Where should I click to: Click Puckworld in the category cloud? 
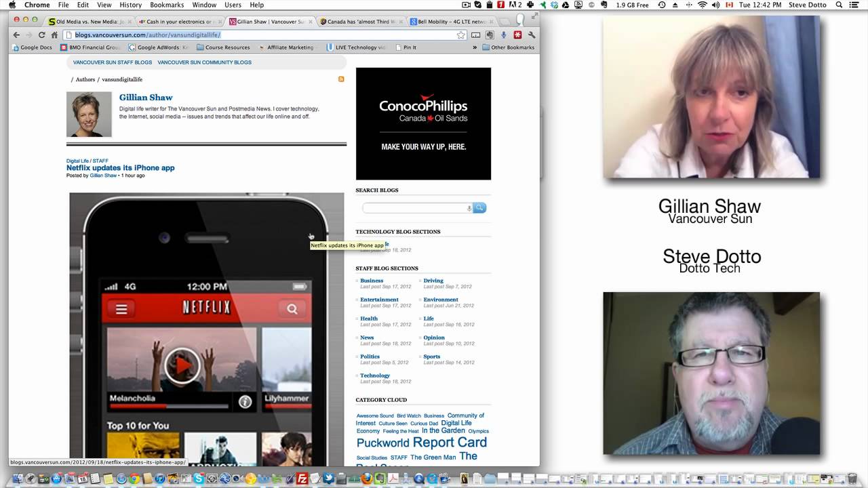(x=382, y=443)
